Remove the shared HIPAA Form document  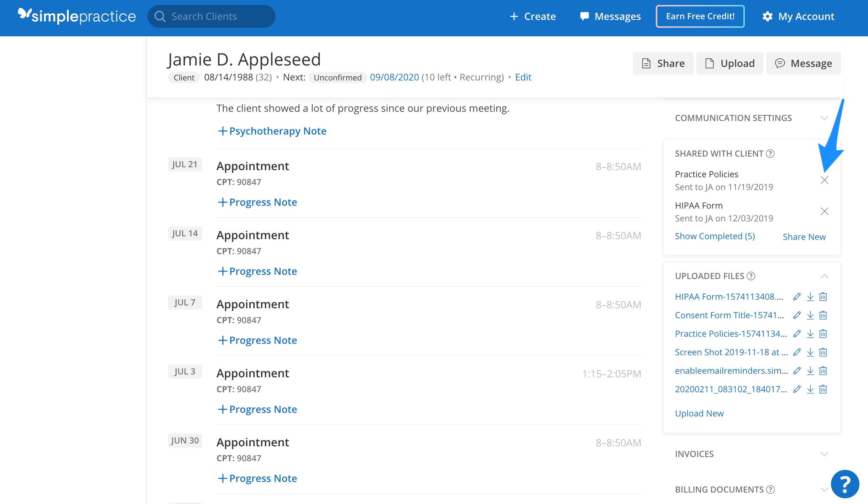tap(825, 211)
